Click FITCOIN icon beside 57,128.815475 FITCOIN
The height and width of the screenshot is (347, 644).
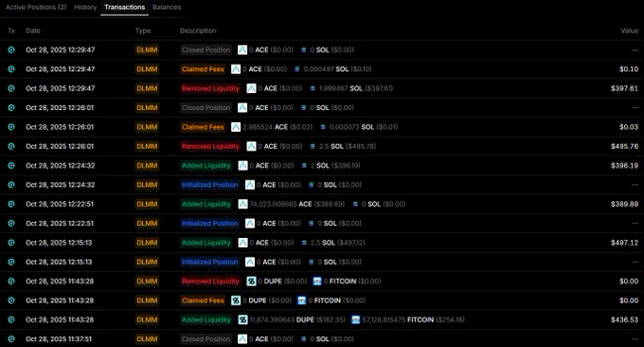pyautogui.click(x=356, y=320)
